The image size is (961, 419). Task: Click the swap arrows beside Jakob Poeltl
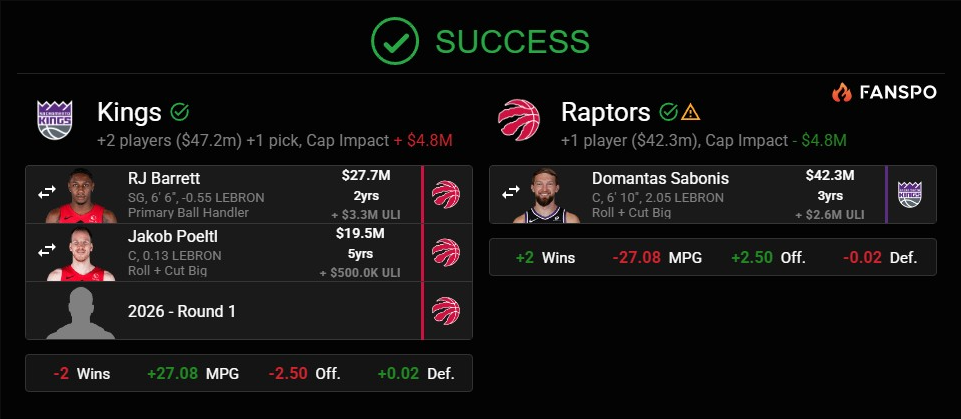pyautogui.click(x=47, y=253)
